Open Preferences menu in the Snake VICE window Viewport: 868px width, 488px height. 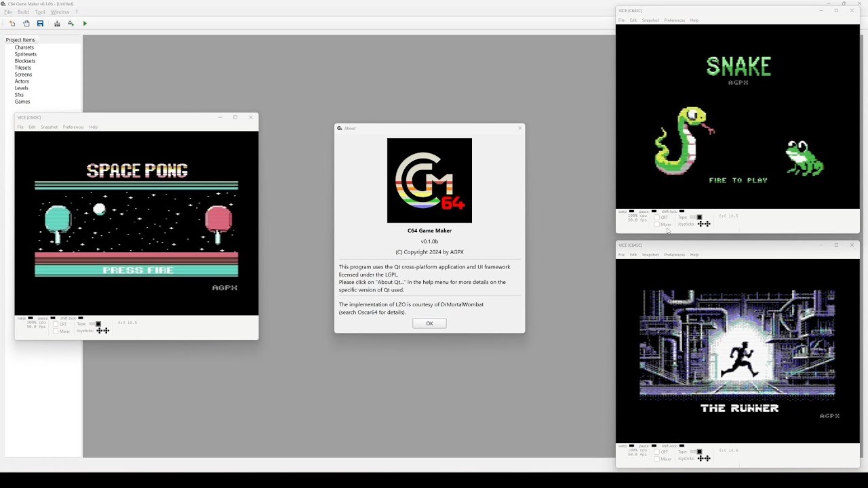pyautogui.click(x=674, y=20)
